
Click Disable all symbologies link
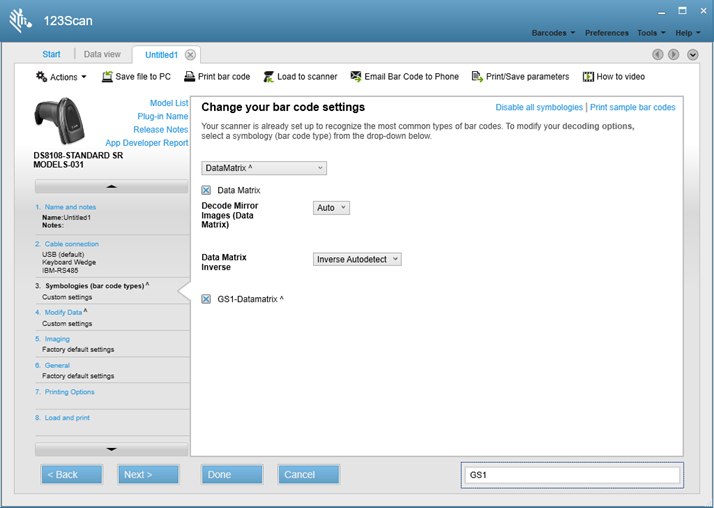pyautogui.click(x=539, y=107)
